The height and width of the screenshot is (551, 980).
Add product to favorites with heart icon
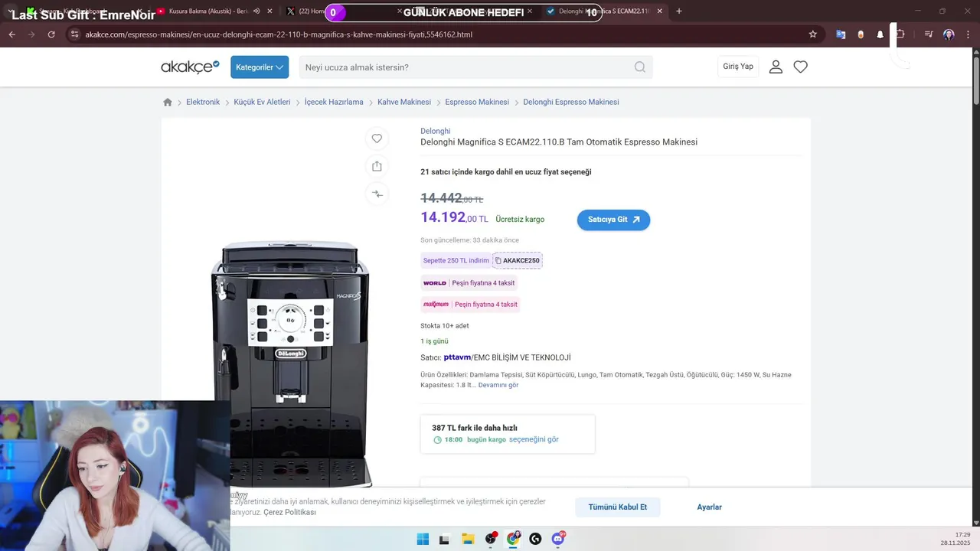(x=377, y=139)
